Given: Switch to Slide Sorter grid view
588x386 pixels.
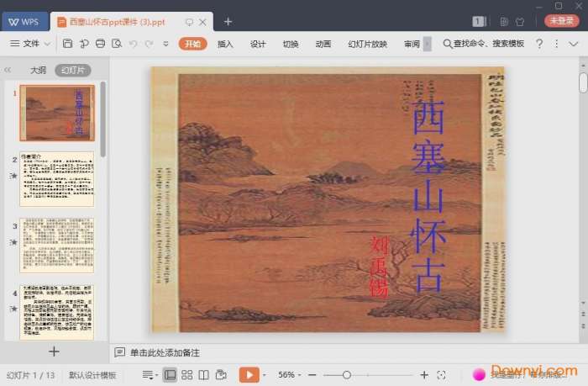Looking at the screenshot, I should [x=186, y=375].
